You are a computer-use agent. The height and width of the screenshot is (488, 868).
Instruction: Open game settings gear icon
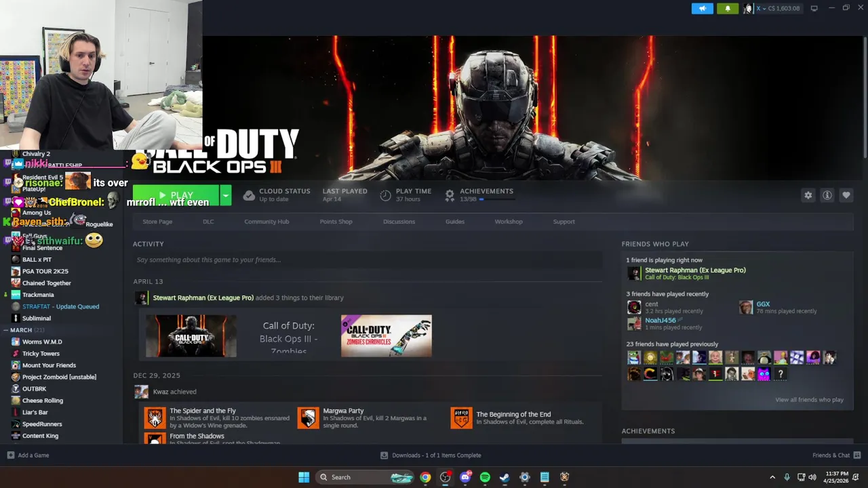pyautogui.click(x=808, y=195)
